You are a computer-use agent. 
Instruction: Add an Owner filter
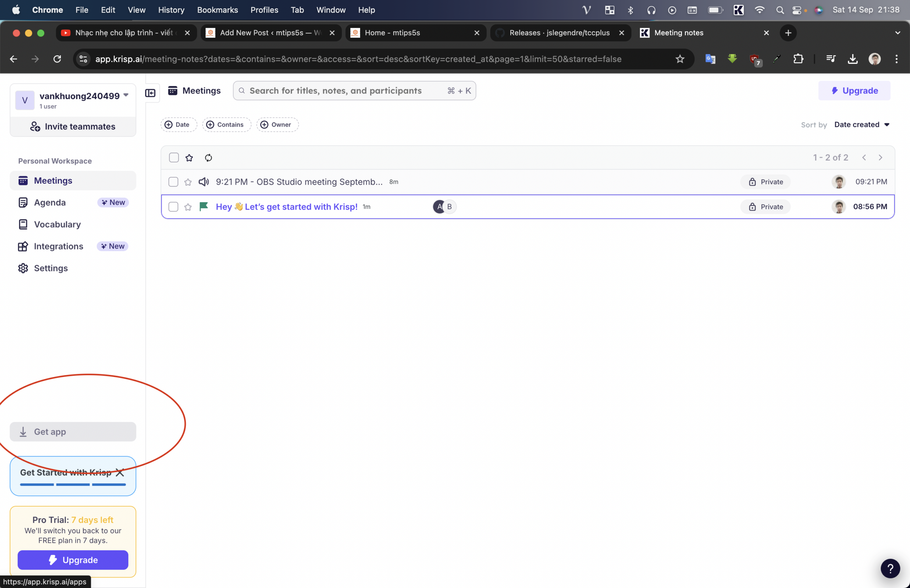(x=277, y=124)
